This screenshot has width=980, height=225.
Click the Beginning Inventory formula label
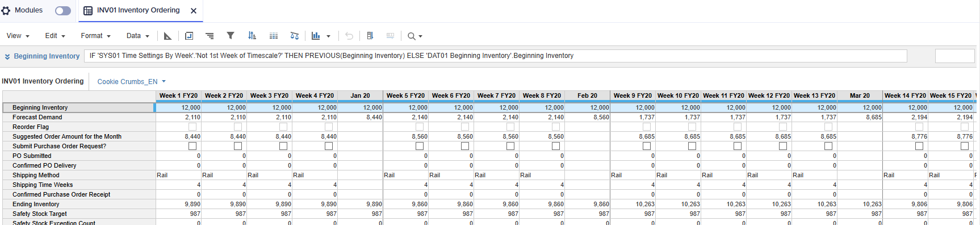(x=47, y=56)
